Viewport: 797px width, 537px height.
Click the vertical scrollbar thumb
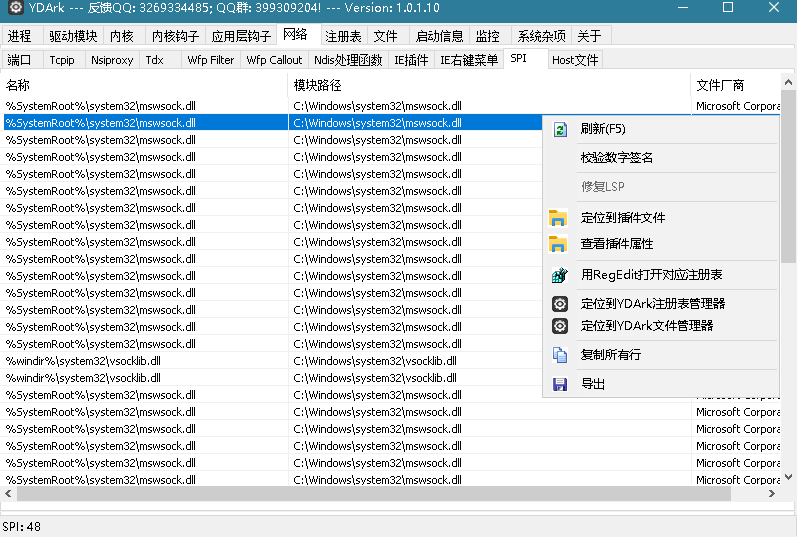pos(788,176)
